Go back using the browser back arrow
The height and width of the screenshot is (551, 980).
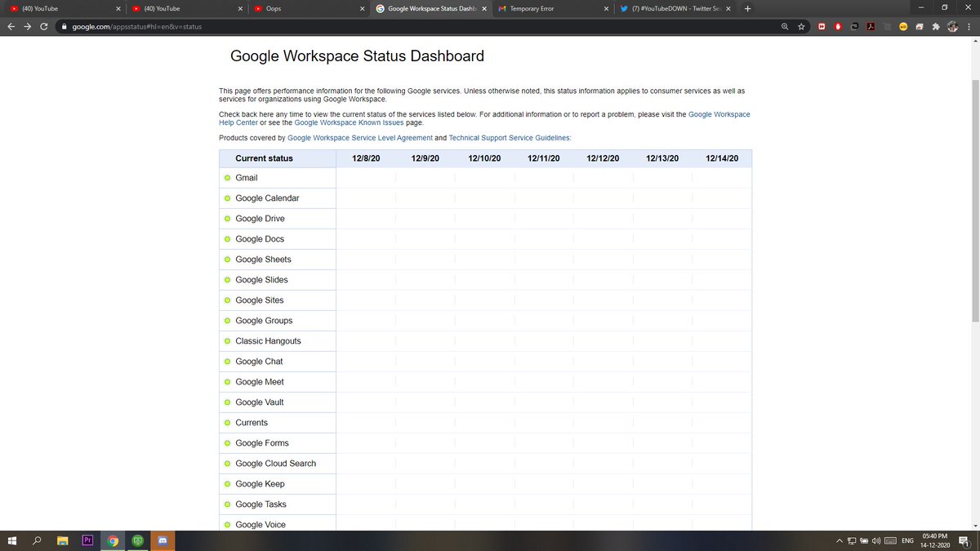click(x=11, y=26)
